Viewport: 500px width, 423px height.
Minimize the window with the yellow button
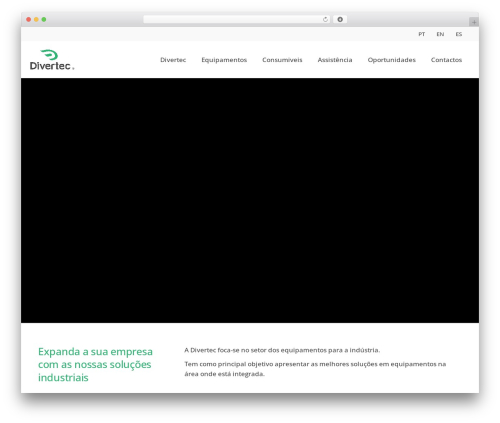36,20
